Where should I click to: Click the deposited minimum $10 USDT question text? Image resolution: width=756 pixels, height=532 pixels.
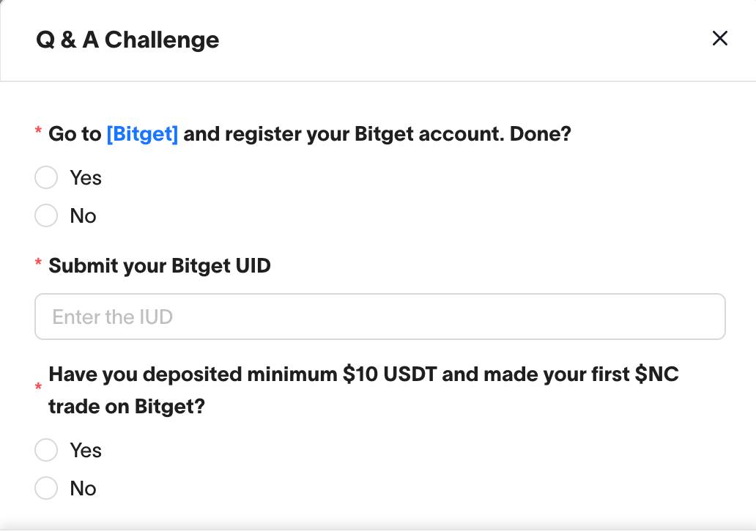[x=363, y=390]
